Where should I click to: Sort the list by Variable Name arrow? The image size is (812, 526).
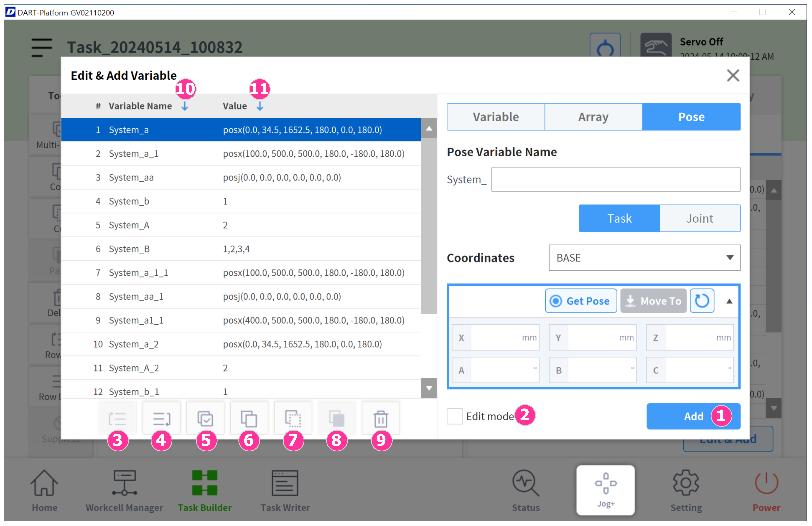tap(185, 106)
